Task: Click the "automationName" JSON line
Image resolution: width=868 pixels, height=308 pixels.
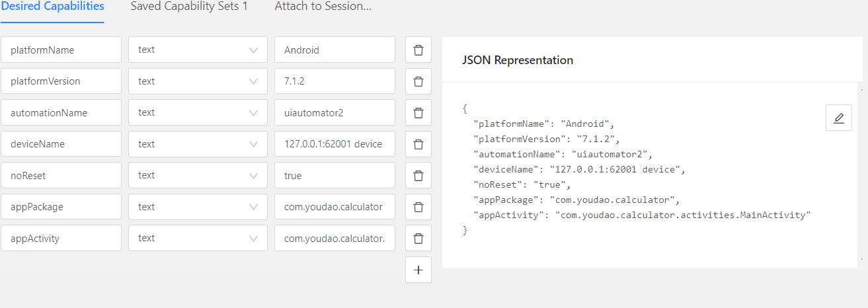Action: (x=563, y=154)
